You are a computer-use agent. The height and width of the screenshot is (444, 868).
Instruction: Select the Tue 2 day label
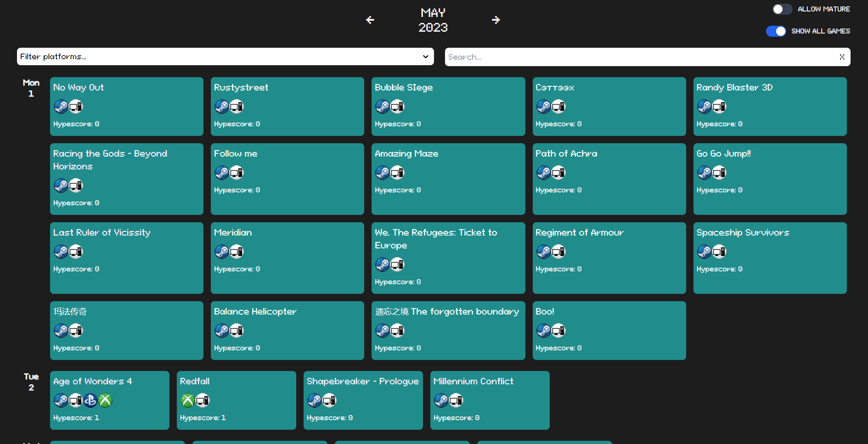(31, 382)
